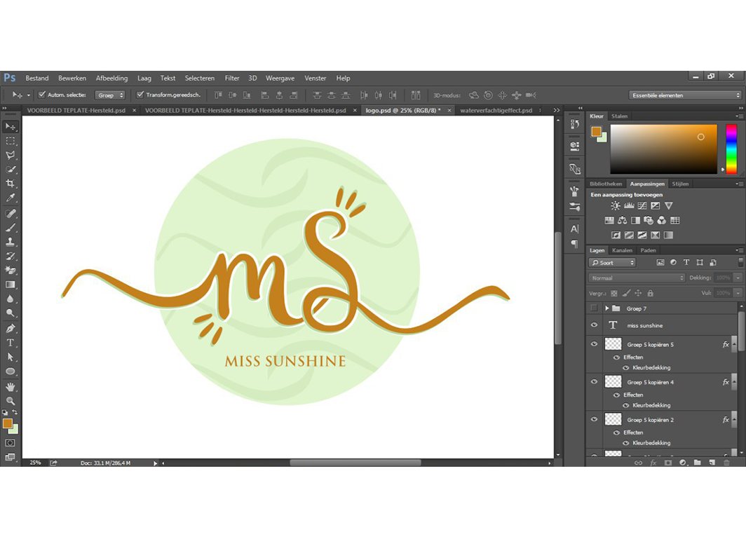This screenshot has height=560, width=746.
Task: Show more document tabs arrow
Action: 556,110
